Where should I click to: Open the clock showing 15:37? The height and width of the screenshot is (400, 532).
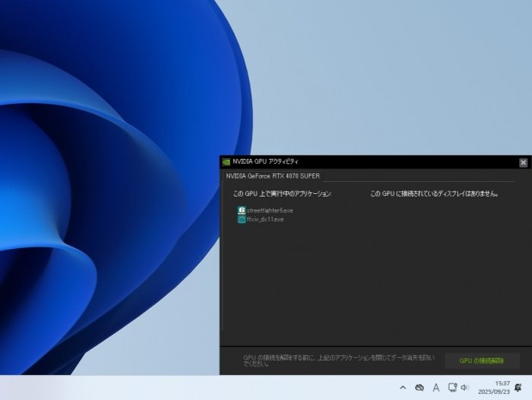(493, 387)
